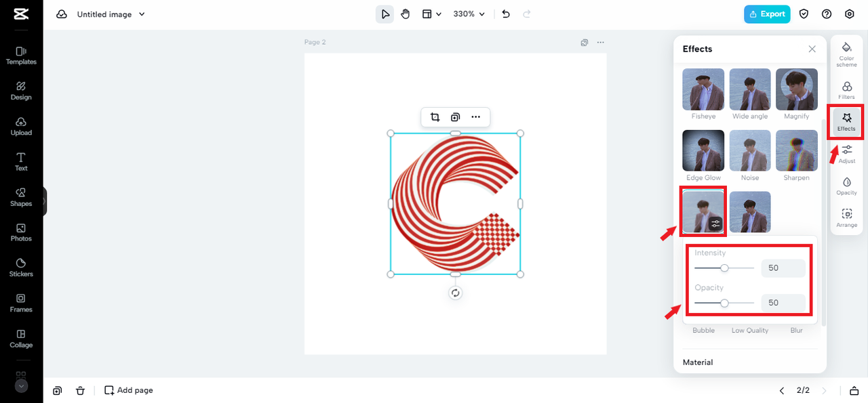
Task: Select the Text tool in sidebar
Action: (x=21, y=162)
